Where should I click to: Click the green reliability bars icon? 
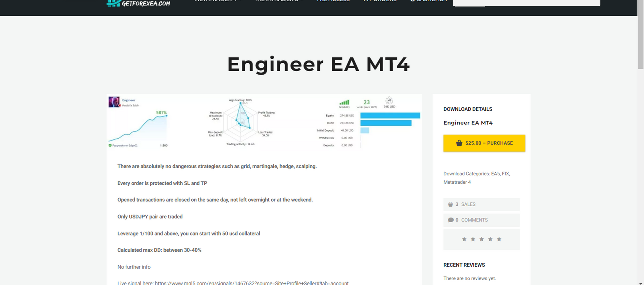tap(344, 102)
